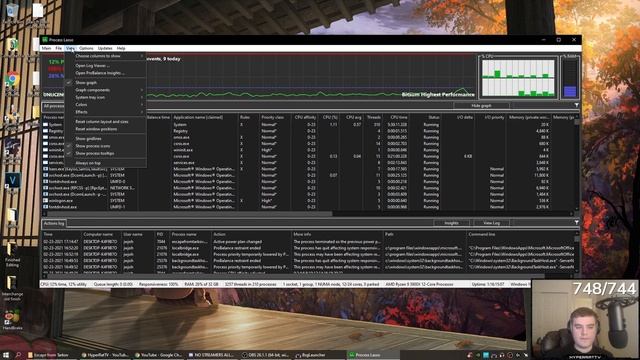Switch to Process Lasso taskbar button
This screenshot has height=360, width=640.
tap(372, 355)
